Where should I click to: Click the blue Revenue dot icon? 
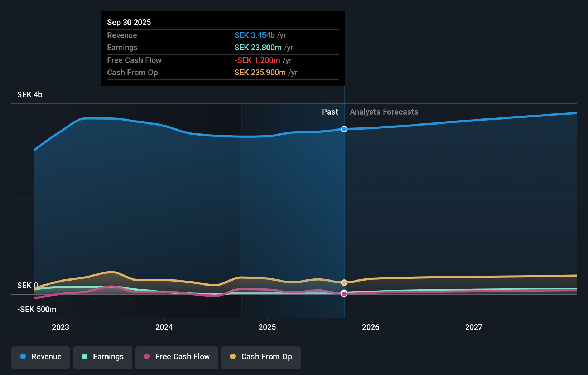pos(23,357)
